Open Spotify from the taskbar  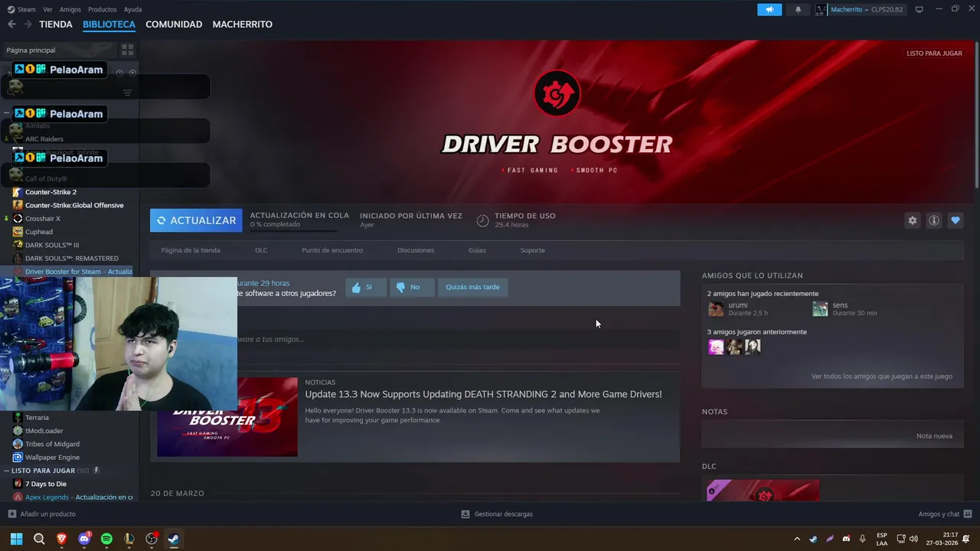point(106,539)
